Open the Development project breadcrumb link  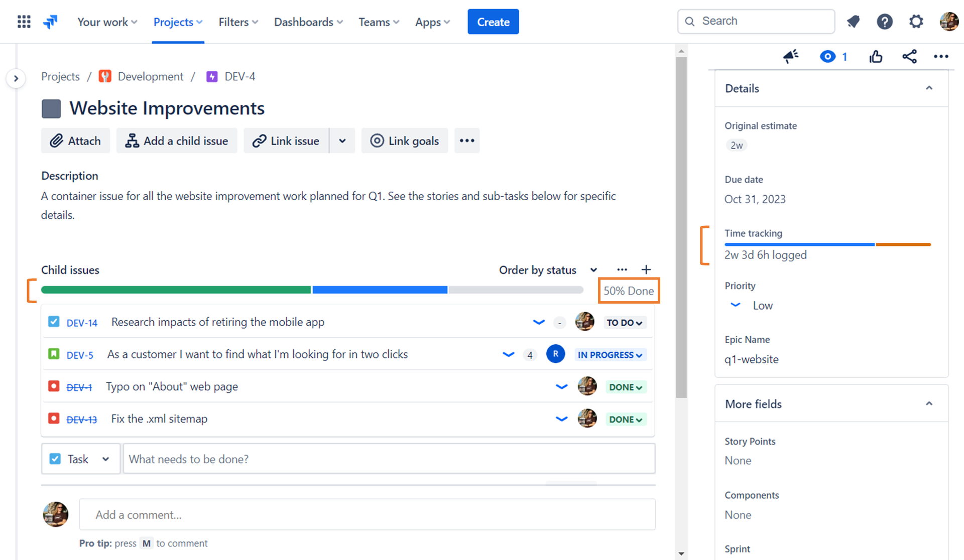[150, 76]
